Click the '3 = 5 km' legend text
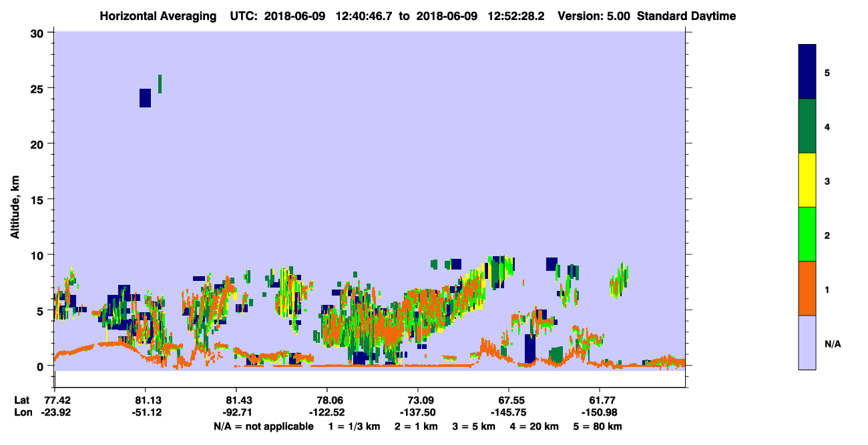868x445 pixels. (474, 426)
